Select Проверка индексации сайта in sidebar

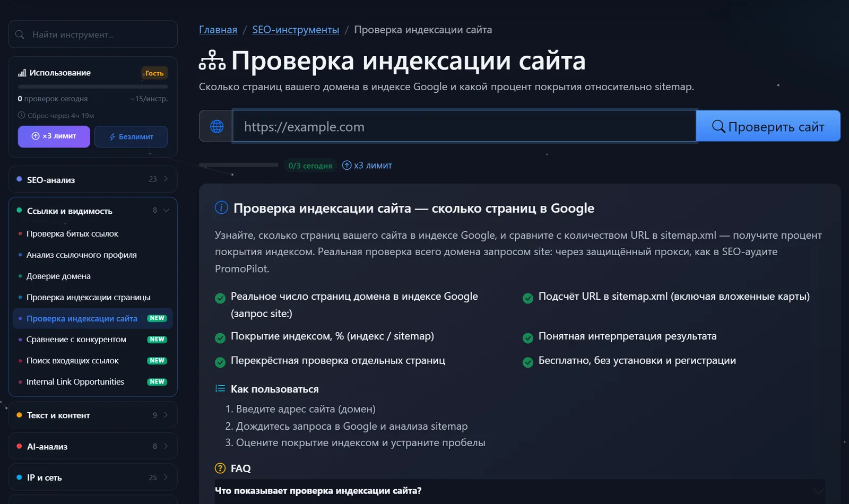point(93,318)
